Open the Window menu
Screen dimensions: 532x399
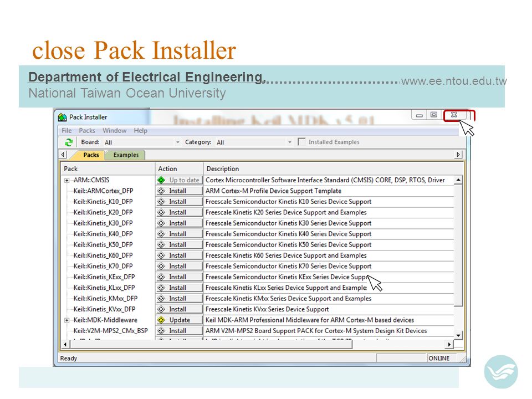(x=114, y=131)
